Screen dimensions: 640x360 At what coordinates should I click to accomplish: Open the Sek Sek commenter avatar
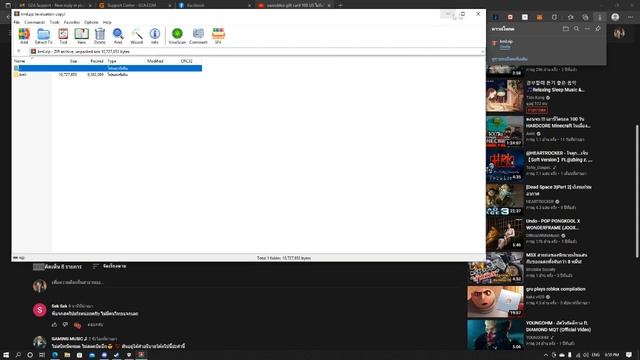point(40,310)
